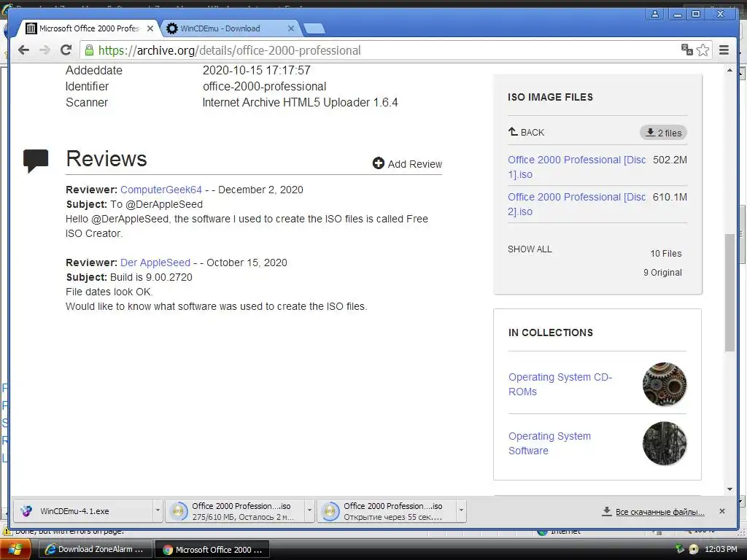
Task: Open the Operating System CD-ROMs collection
Action: (x=560, y=384)
